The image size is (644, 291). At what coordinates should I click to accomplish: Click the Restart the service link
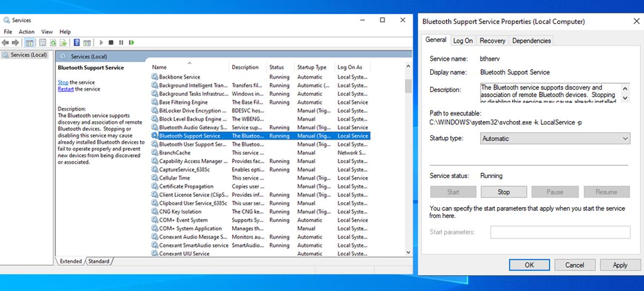pyautogui.click(x=66, y=89)
